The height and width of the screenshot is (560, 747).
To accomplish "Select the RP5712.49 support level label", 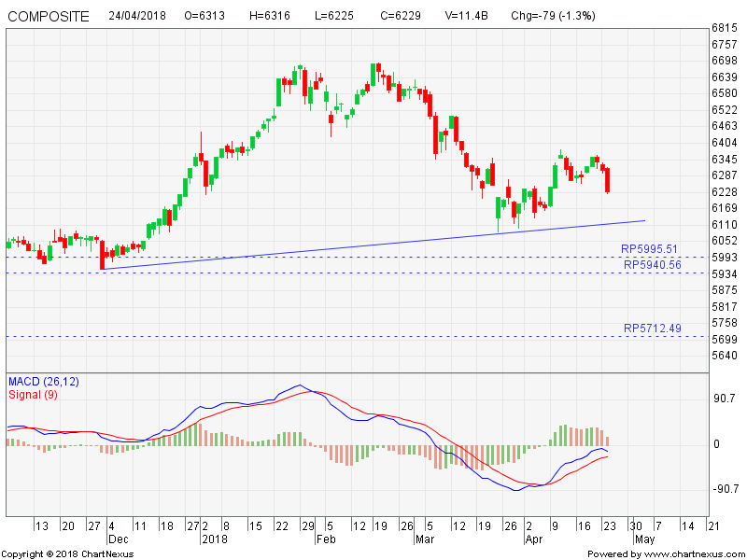I will click(x=652, y=329).
